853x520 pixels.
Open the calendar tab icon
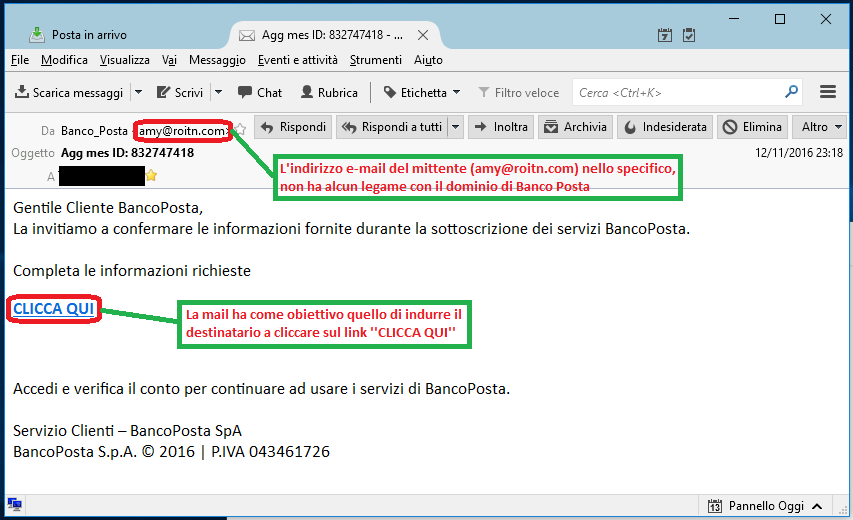coord(665,35)
